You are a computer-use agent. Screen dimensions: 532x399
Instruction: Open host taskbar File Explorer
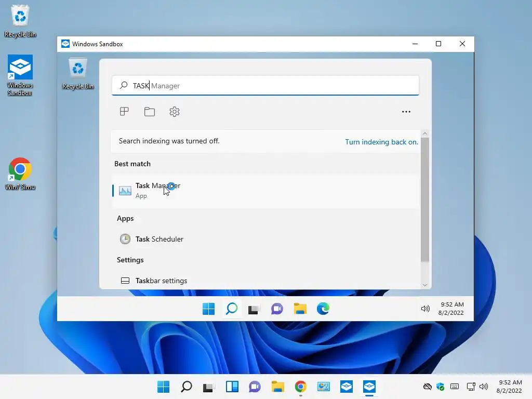point(278,387)
